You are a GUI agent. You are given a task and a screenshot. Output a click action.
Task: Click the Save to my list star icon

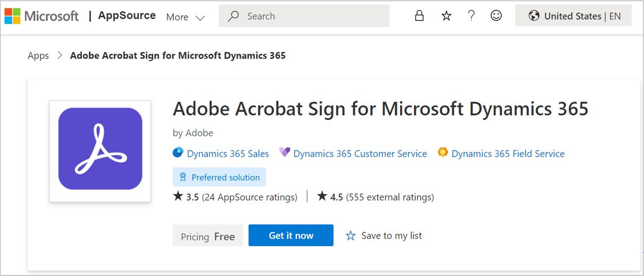(x=350, y=236)
